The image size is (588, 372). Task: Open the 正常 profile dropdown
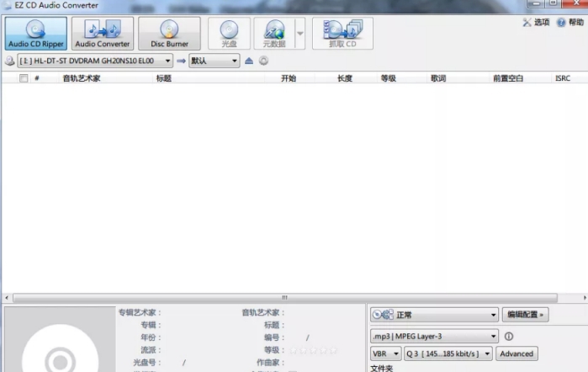(x=434, y=315)
